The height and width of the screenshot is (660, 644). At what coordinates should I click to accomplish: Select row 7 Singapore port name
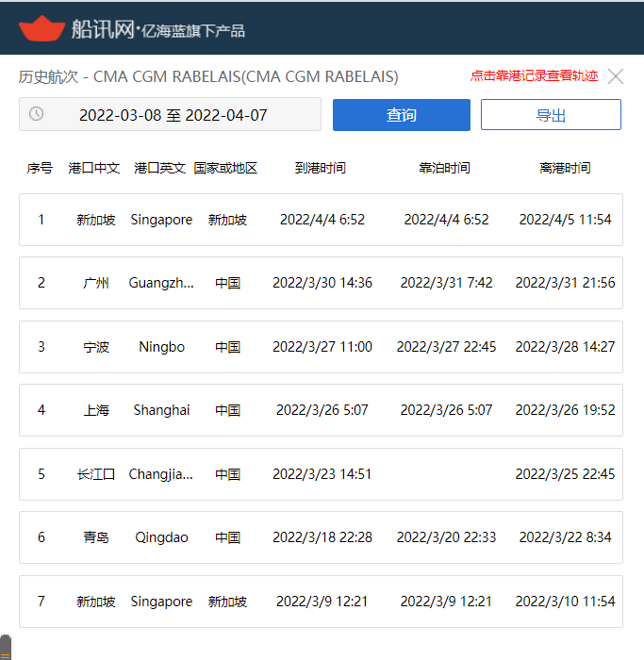(x=161, y=602)
